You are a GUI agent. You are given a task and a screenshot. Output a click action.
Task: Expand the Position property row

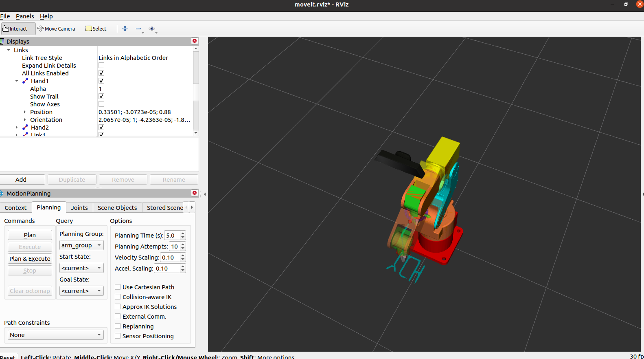coord(25,112)
